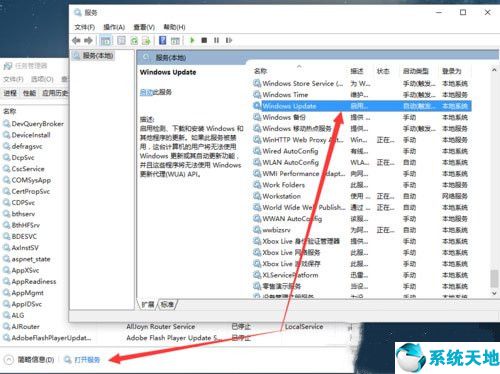Screen dimensions: 500x374
Task: Open the 操作(A) menu
Action: click(x=114, y=27)
